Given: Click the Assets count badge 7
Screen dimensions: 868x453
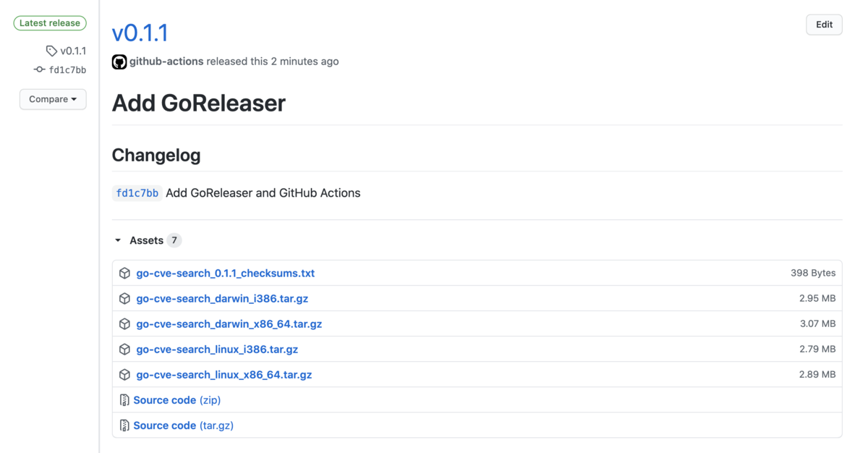Looking at the screenshot, I should [174, 240].
